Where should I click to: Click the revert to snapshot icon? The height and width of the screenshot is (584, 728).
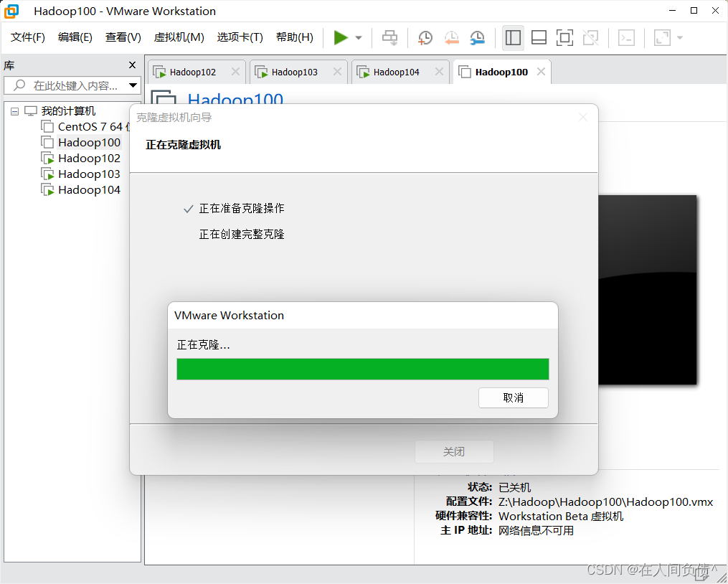pos(451,37)
